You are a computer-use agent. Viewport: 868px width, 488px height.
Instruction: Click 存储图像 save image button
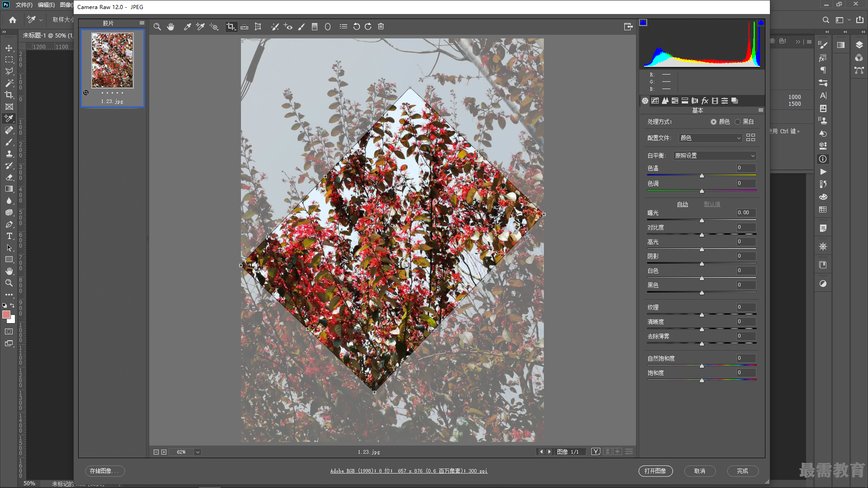click(x=105, y=471)
